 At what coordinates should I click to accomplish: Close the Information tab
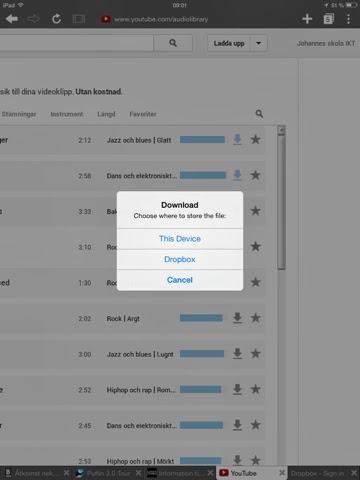[x=210, y=473]
